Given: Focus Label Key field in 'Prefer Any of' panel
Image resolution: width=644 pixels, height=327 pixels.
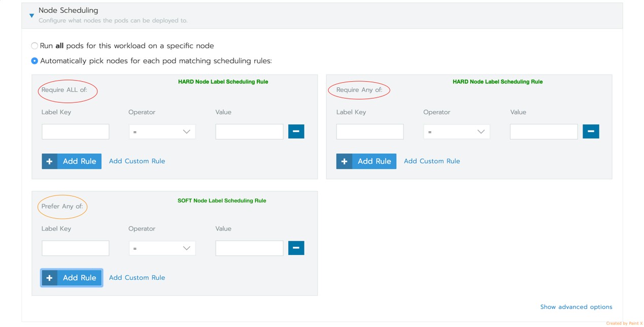Looking at the screenshot, I should coord(75,248).
